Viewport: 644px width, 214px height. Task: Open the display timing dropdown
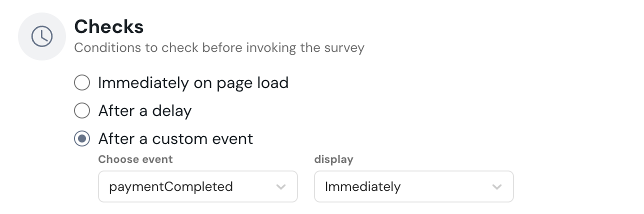(x=413, y=187)
